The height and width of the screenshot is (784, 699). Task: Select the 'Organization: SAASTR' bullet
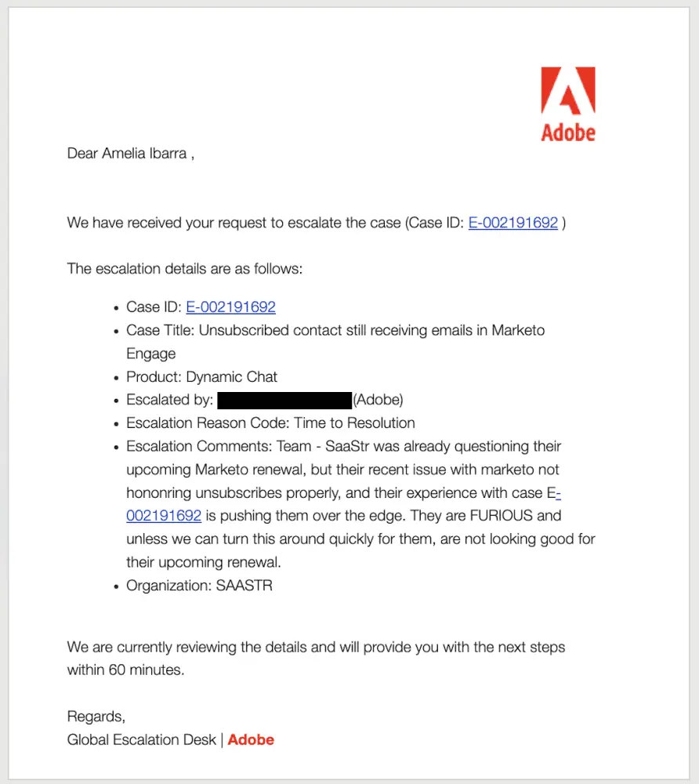pyautogui.click(x=199, y=586)
